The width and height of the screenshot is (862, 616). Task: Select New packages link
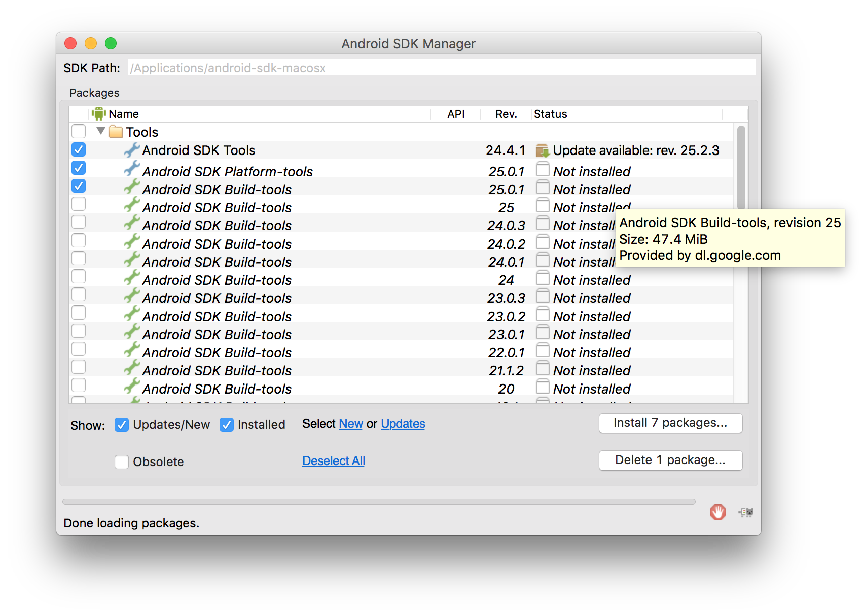point(351,424)
